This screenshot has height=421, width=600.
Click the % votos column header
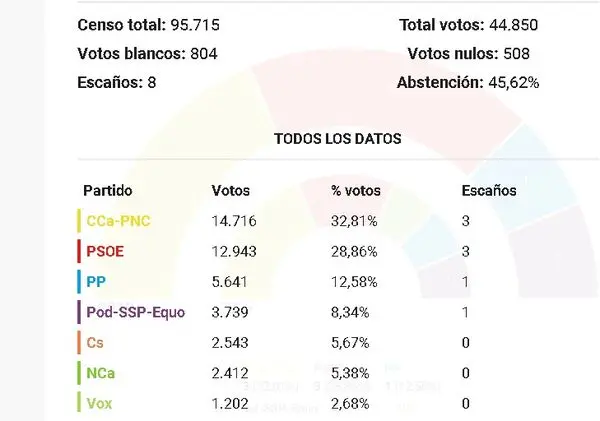tap(356, 191)
